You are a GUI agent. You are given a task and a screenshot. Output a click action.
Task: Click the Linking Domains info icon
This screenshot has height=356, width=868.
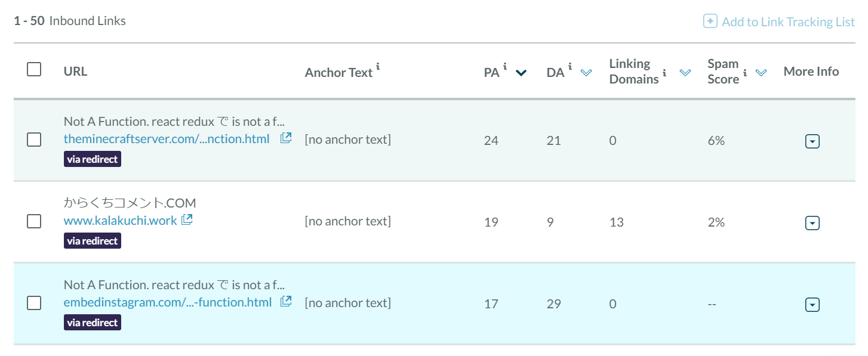click(664, 73)
